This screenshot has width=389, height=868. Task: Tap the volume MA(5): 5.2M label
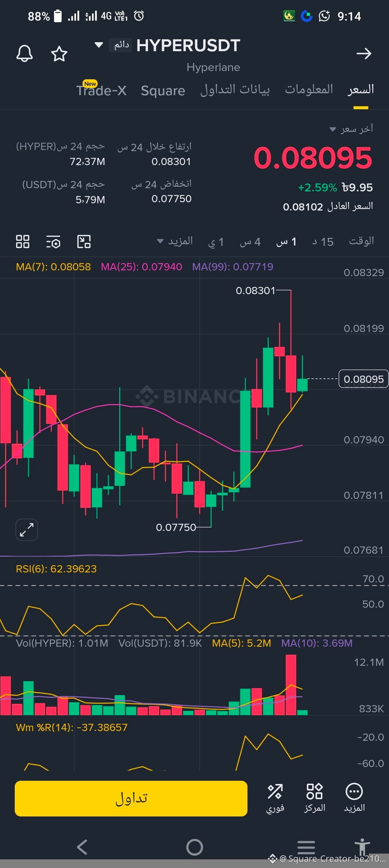pyautogui.click(x=241, y=643)
